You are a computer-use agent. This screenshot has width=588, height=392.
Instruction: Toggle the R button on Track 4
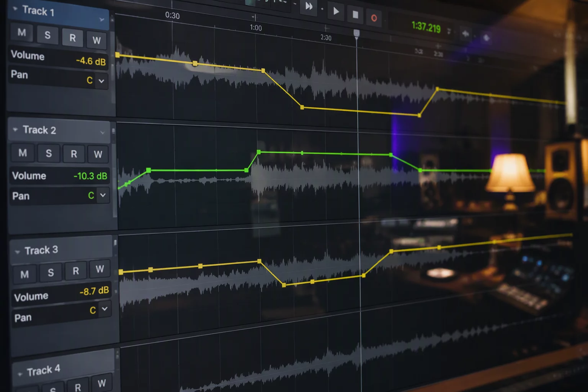pos(78,386)
